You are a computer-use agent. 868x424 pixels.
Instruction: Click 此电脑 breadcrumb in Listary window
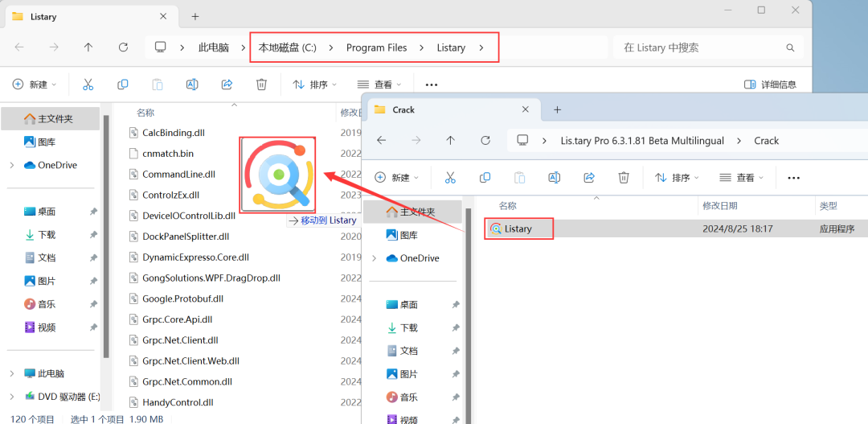(x=214, y=47)
